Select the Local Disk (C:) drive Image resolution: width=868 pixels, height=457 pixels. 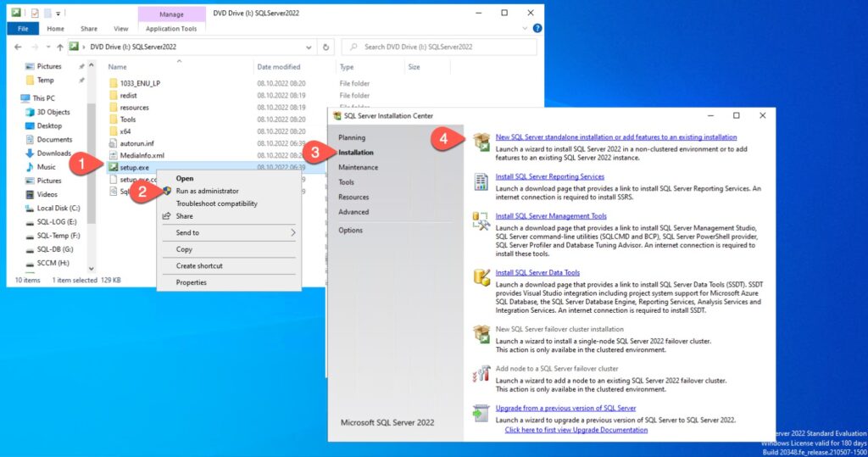pos(58,208)
